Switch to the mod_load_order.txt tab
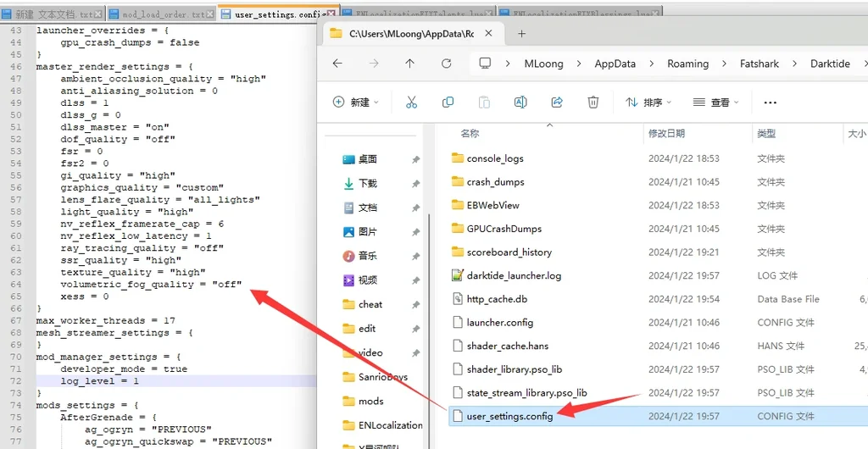This screenshot has width=868, height=449. [163, 14]
